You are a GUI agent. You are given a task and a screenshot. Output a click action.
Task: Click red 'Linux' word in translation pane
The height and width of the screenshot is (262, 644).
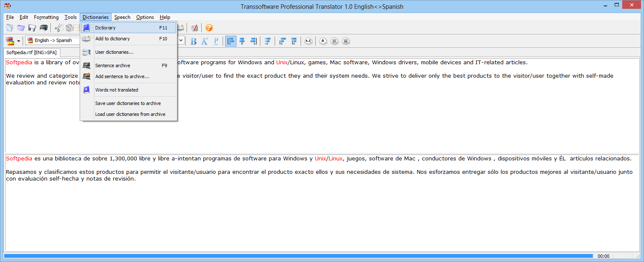click(x=335, y=159)
